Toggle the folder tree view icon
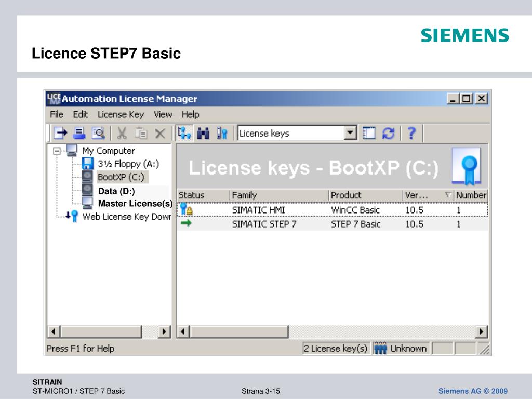The height and width of the screenshot is (399, 532). (184, 133)
